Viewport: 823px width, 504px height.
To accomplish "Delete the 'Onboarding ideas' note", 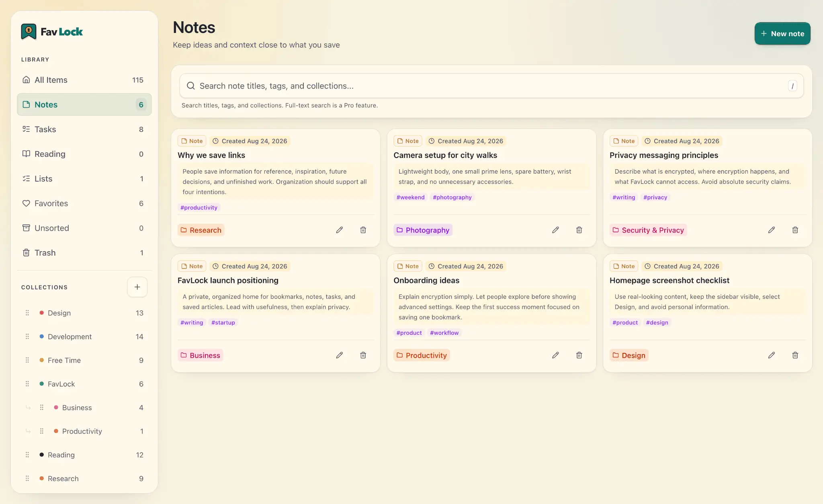I will 579,355.
